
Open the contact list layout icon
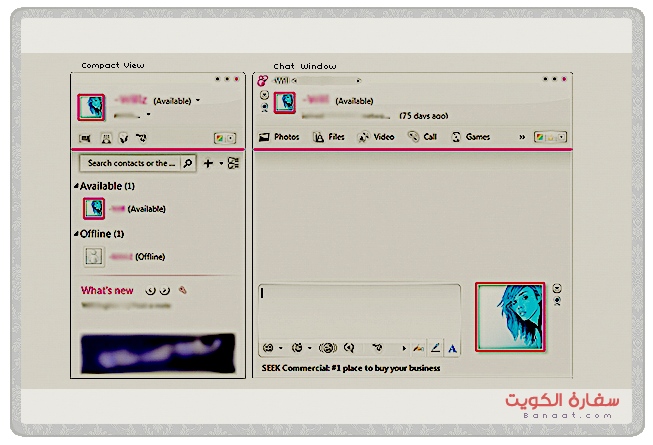click(x=233, y=163)
